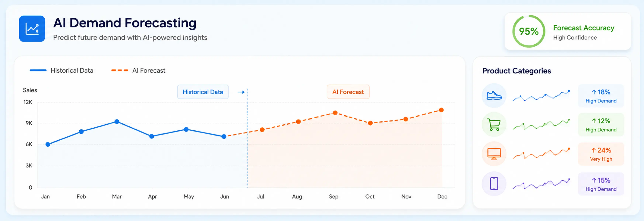Viewport: 644px width, 221px height.
Task: Click the 12% High Demand badge
Action: tap(601, 125)
